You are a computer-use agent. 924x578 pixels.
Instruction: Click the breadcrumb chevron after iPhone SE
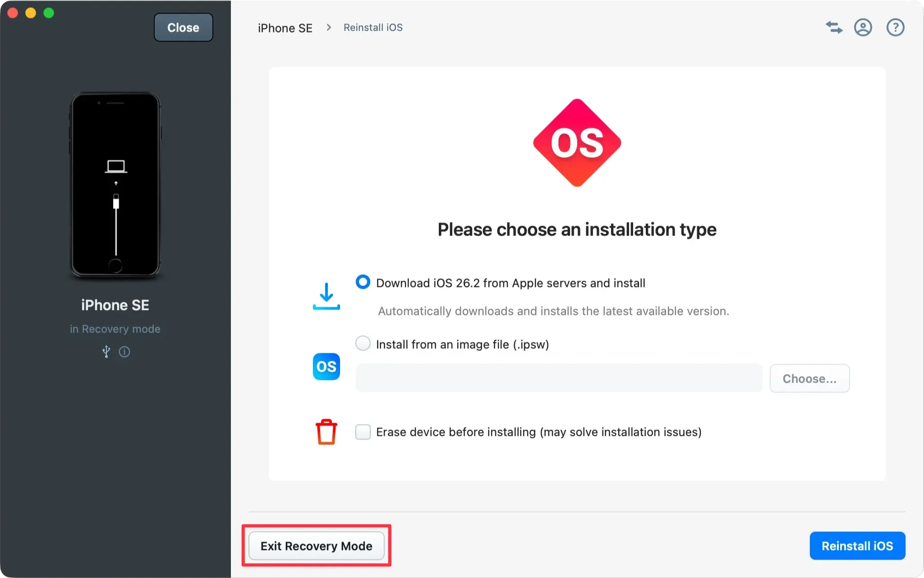point(328,27)
